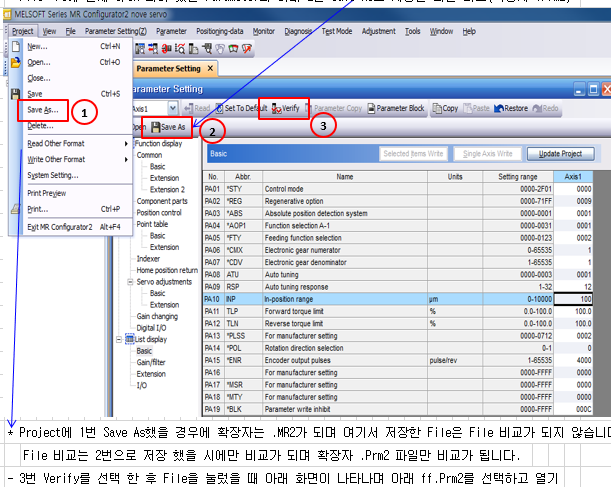Viewport: 611px width, 487px height.
Task: Click Set To Default in the parameter toolbar
Action: pyautogui.click(x=241, y=108)
